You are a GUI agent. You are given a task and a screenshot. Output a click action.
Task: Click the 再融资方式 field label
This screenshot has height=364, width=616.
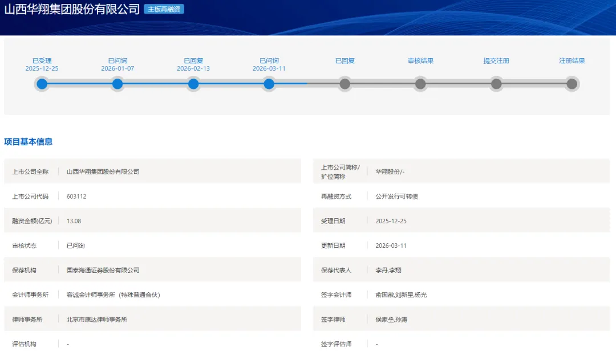(336, 197)
